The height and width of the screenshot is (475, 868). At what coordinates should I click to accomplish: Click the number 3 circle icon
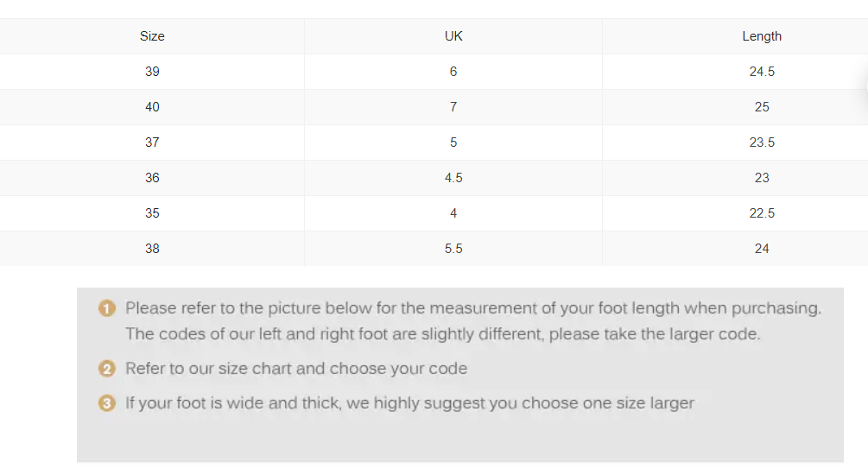(107, 403)
